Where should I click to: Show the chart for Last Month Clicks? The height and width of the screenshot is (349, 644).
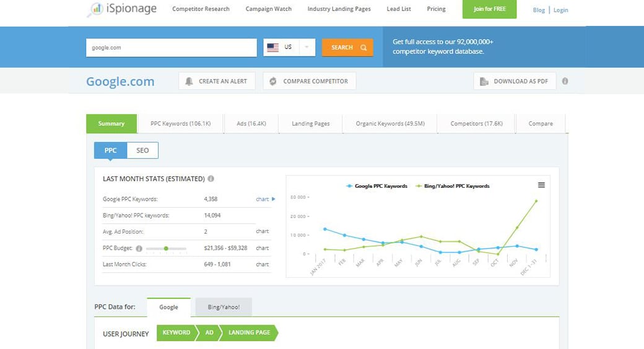[262, 264]
